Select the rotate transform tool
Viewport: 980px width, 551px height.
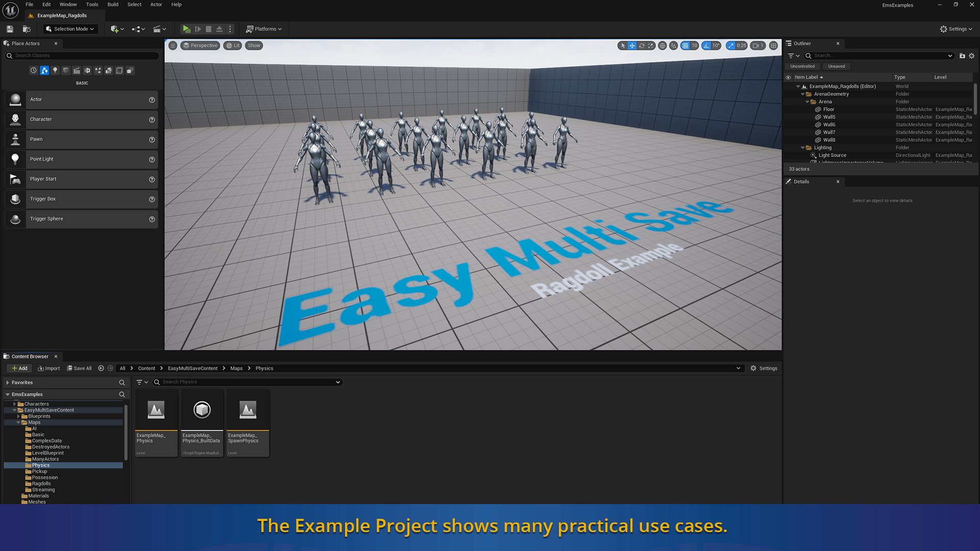642,45
